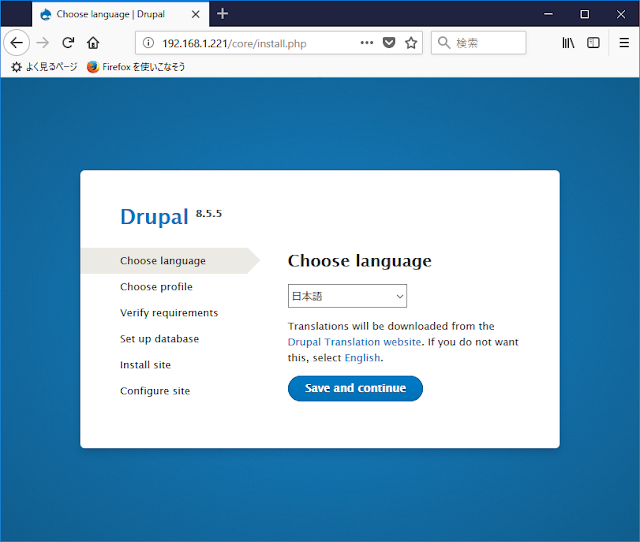Select Set up database step
This screenshot has height=542, width=640.
click(160, 339)
